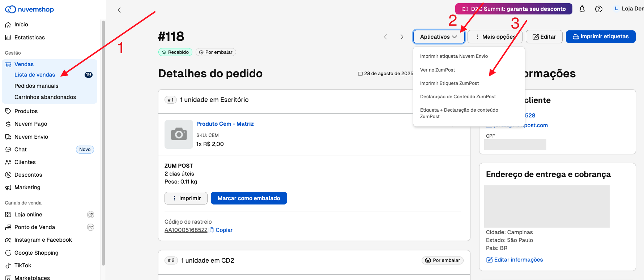644x280 pixels.
Task: Expand the Aplicativos dropdown
Action: coord(439,37)
